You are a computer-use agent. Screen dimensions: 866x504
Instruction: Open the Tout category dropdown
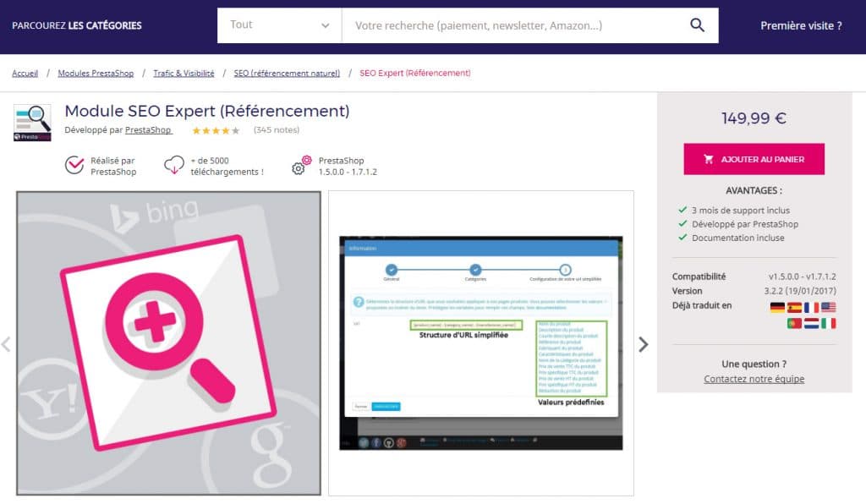pyautogui.click(x=279, y=25)
